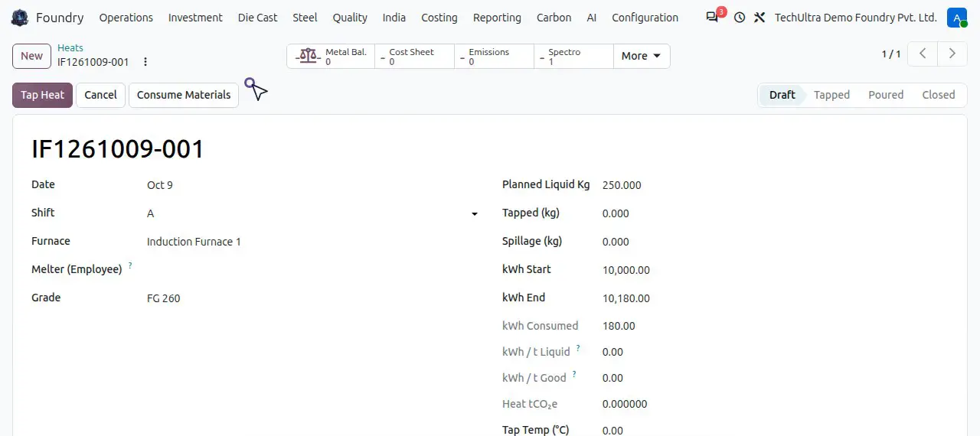Viewport: 980px width, 436px height.
Task: Open the Emissions stat button
Action: [494, 56]
